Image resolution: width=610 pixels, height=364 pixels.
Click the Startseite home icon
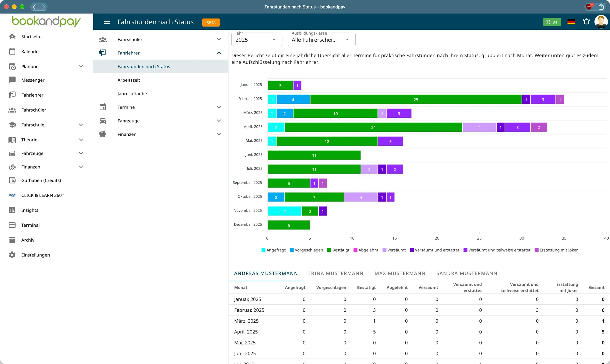coord(12,37)
